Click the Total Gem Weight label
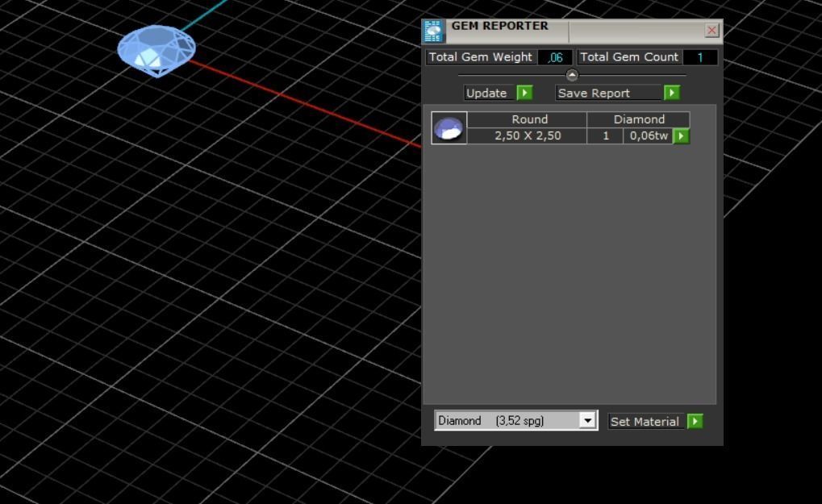Screen dimensions: 822x504 click(x=481, y=57)
